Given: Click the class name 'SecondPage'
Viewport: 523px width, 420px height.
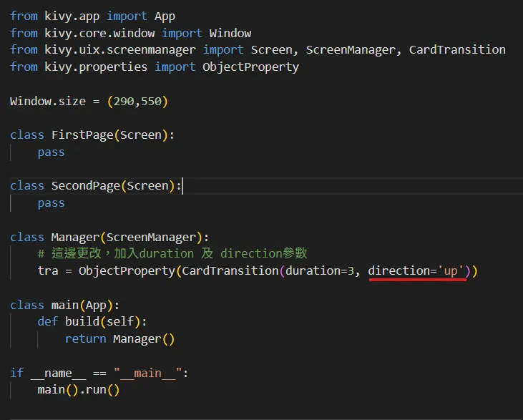Looking at the screenshot, I should click(x=86, y=186).
